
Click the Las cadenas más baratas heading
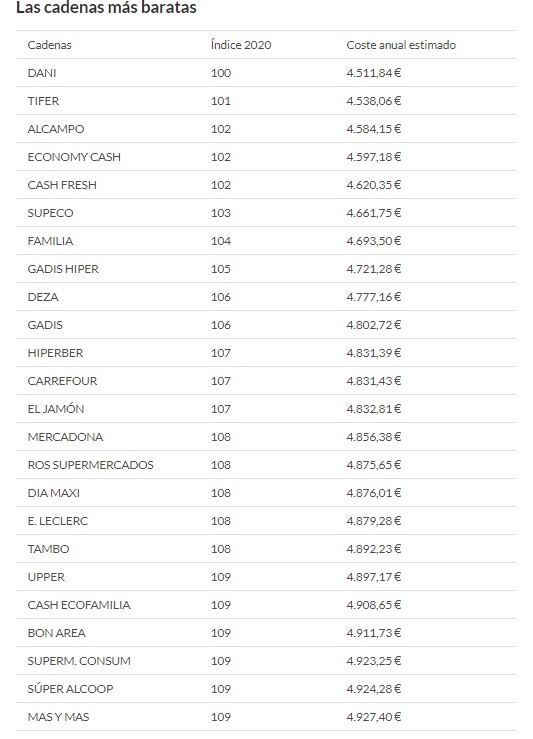tap(106, 8)
